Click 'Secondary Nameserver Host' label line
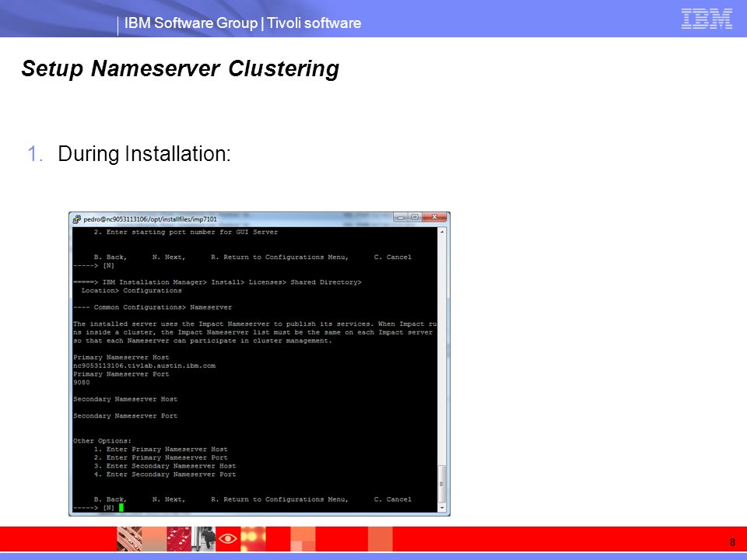 125,399
